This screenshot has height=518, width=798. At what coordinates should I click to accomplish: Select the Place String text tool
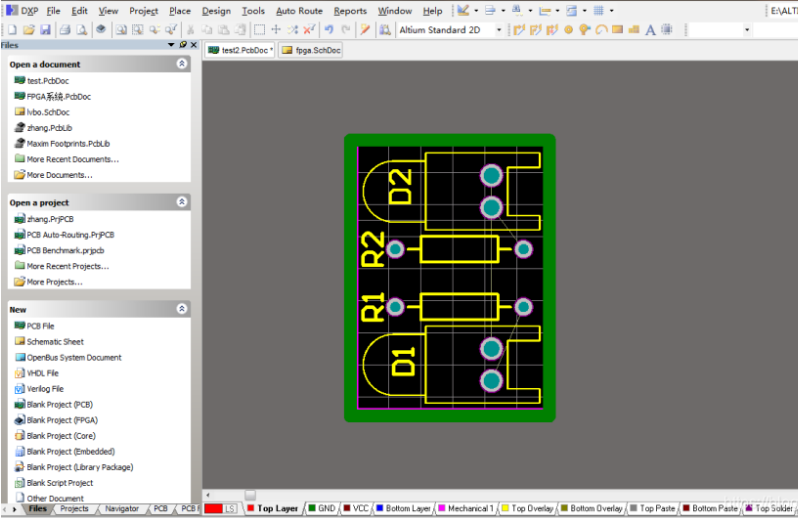[650, 30]
